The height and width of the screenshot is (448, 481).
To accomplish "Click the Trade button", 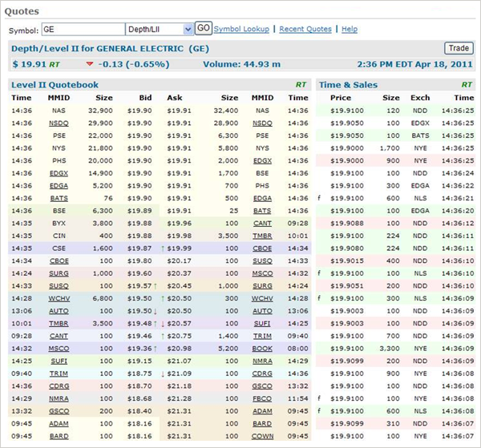I will click(x=459, y=49).
